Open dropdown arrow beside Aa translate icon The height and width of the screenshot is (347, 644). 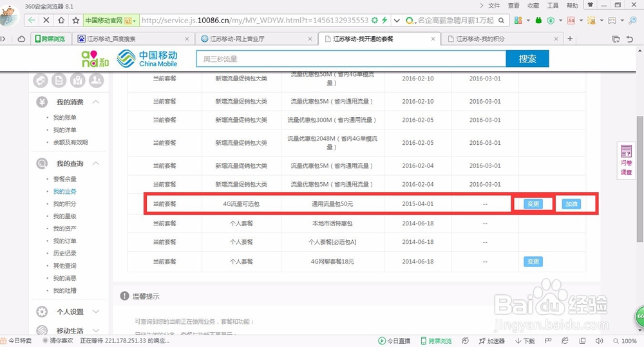coord(581,20)
